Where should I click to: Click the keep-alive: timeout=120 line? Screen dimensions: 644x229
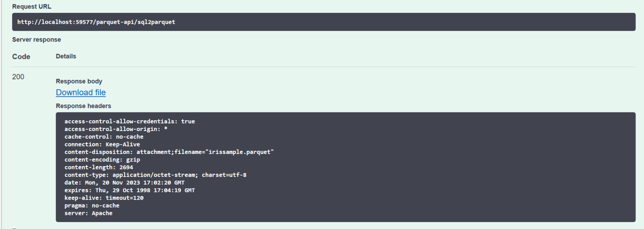104,198
